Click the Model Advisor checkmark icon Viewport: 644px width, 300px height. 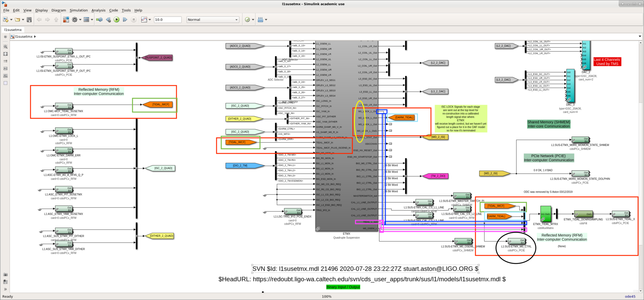pos(247,20)
